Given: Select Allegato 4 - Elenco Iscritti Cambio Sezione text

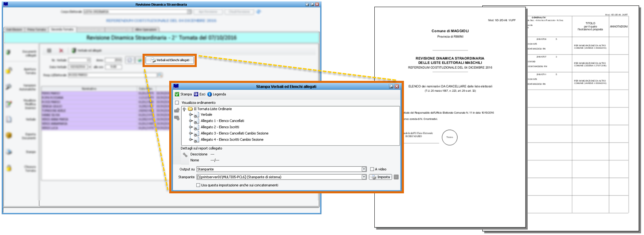Looking at the screenshot, I should click(x=232, y=140).
